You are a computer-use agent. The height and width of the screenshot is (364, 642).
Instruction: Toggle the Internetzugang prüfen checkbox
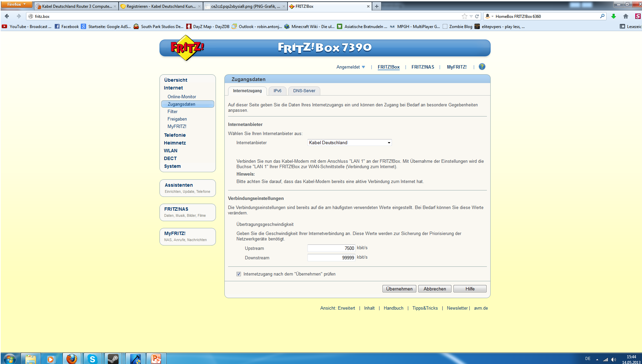coord(239,274)
